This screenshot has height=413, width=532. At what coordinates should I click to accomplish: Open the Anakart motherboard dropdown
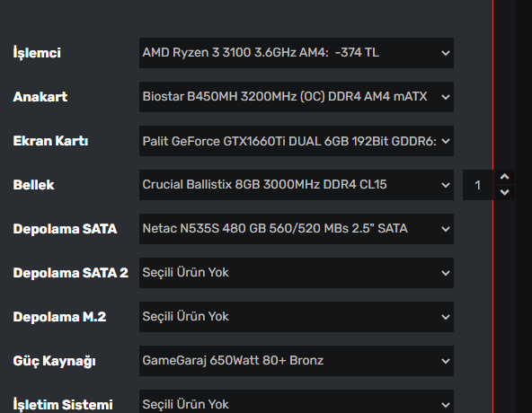click(x=297, y=97)
